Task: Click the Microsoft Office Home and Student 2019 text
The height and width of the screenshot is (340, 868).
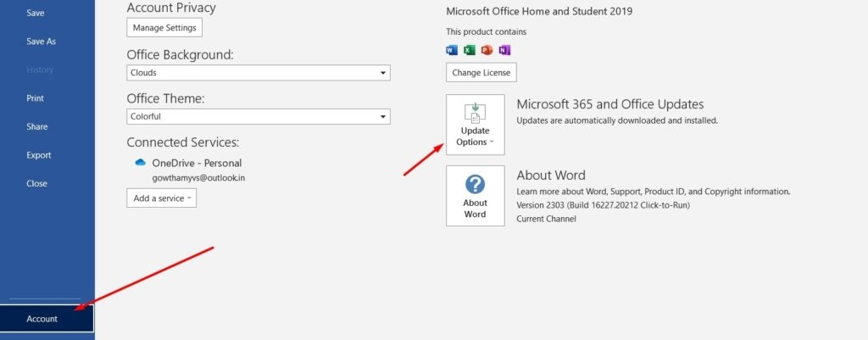Action: click(x=539, y=11)
